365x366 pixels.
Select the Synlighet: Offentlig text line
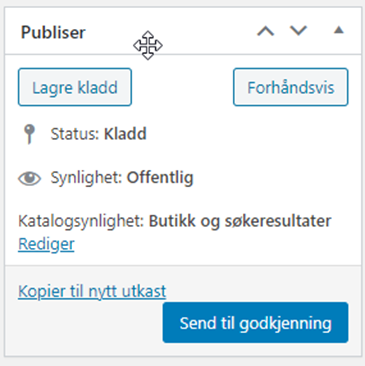pos(122,178)
